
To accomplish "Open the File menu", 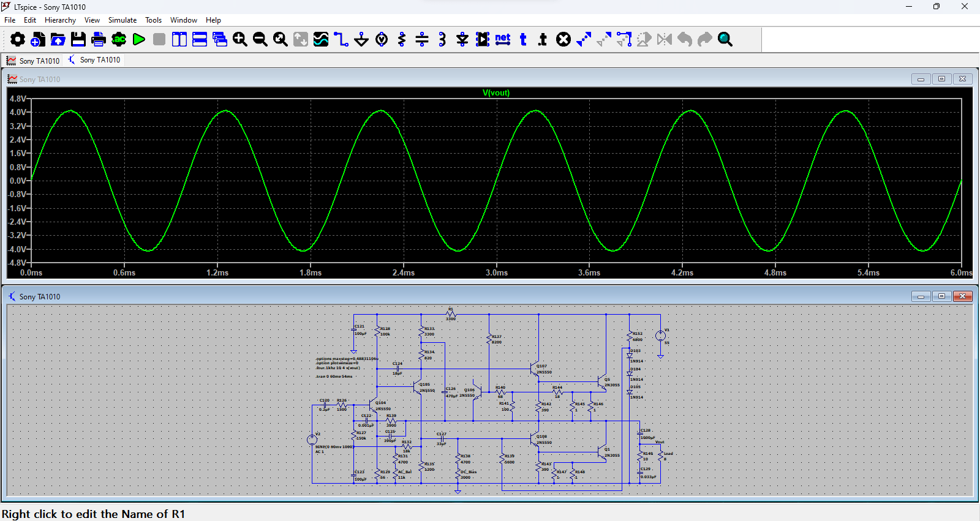I will pyautogui.click(x=10, y=20).
